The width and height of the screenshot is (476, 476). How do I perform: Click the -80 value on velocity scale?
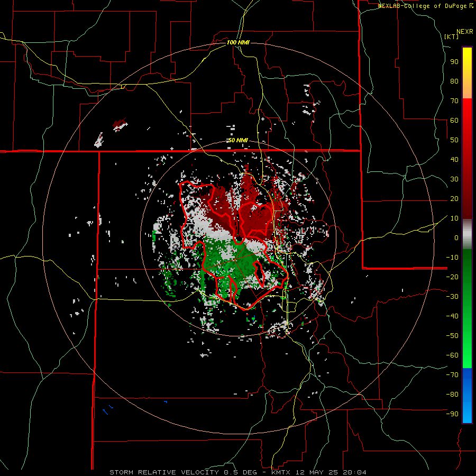pyautogui.click(x=452, y=395)
